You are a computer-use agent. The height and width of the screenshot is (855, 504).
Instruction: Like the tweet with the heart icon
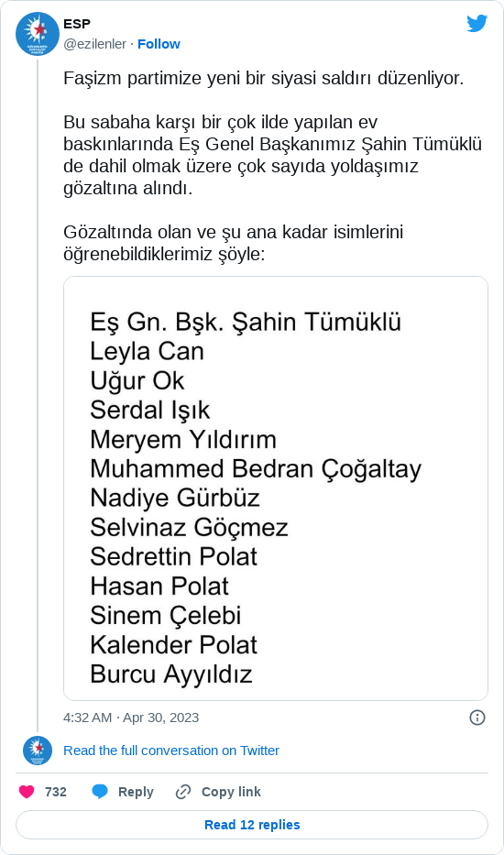[x=27, y=792]
